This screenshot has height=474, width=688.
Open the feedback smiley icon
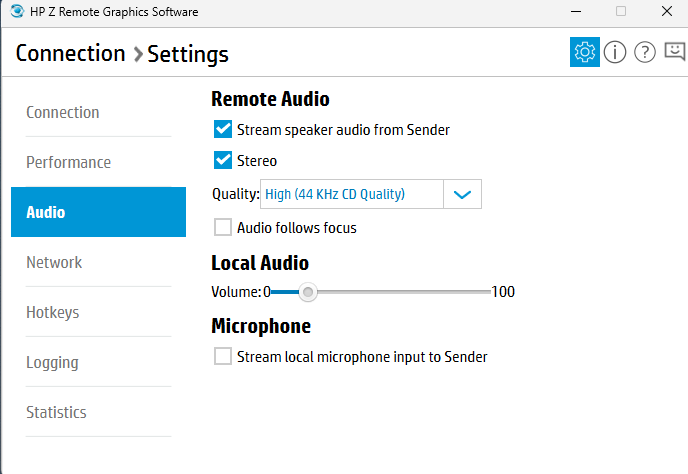click(x=675, y=51)
